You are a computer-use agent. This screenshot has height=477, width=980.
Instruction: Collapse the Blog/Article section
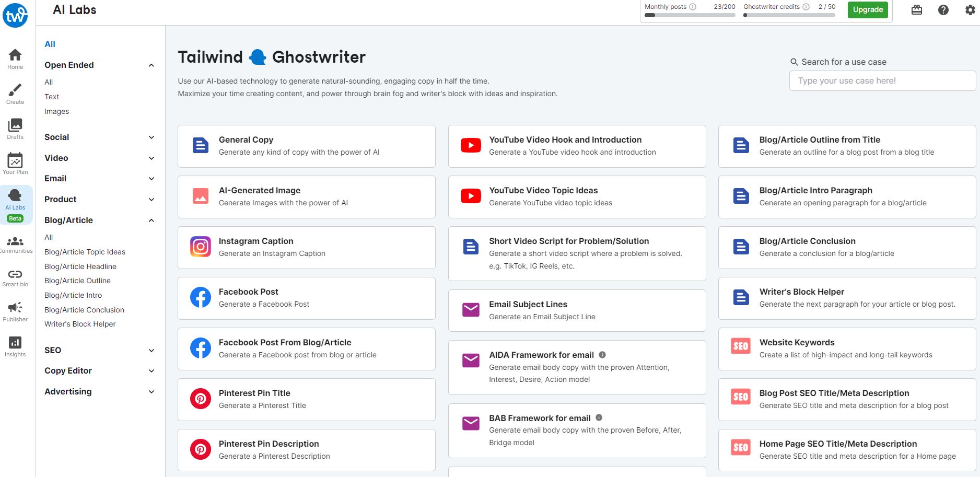pyautogui.click(x=151, y=220)
